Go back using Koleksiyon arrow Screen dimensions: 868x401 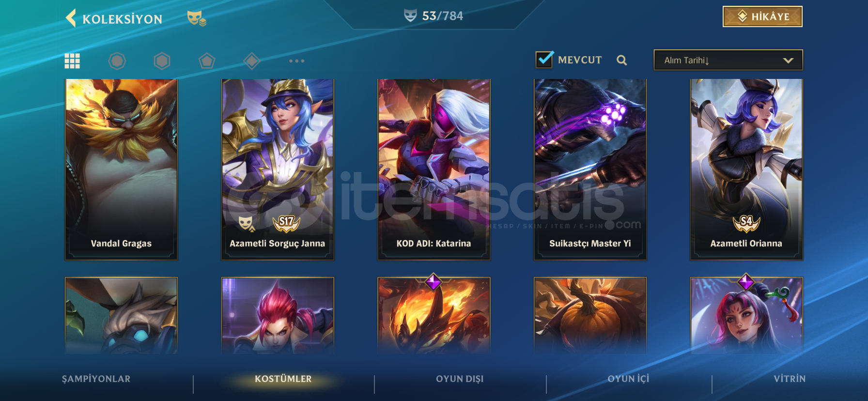coord(71,18)
